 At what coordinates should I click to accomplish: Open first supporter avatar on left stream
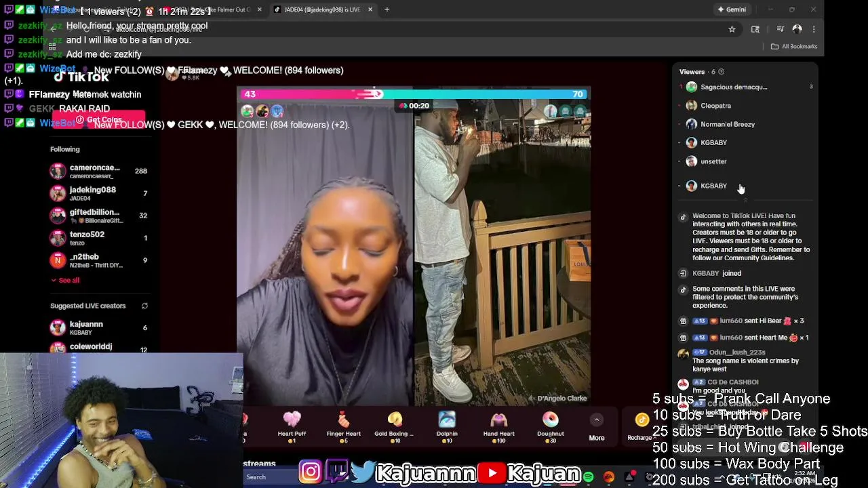pyautogui.click(x=247, y=111)
